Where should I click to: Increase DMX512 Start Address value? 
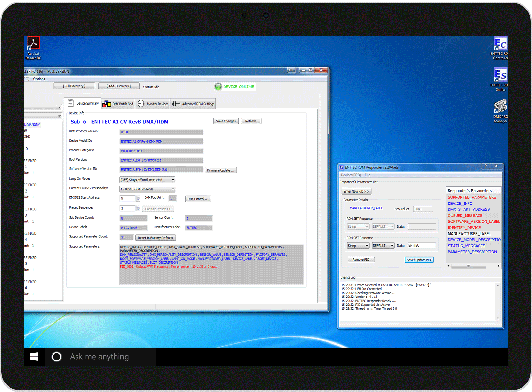[x=138, y=197]
